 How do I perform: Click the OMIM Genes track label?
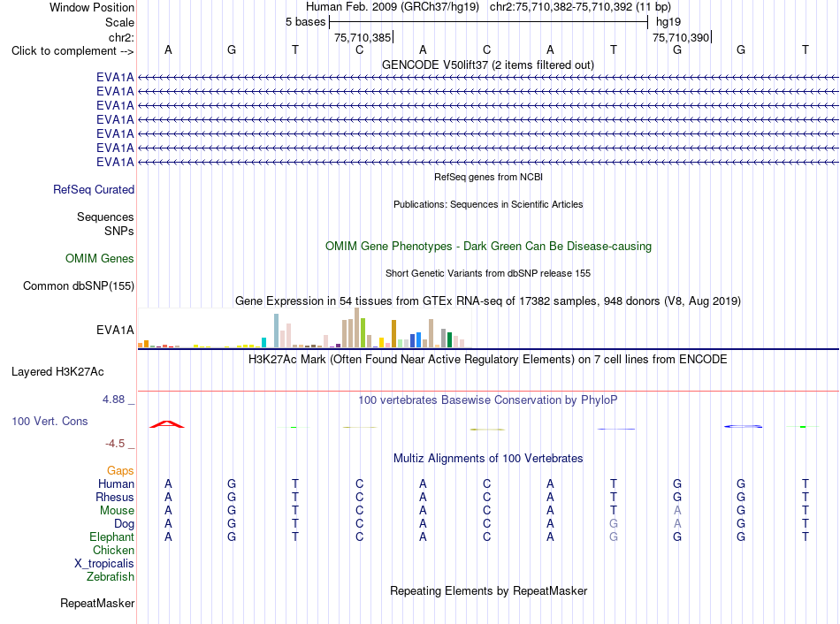point(100,259)
